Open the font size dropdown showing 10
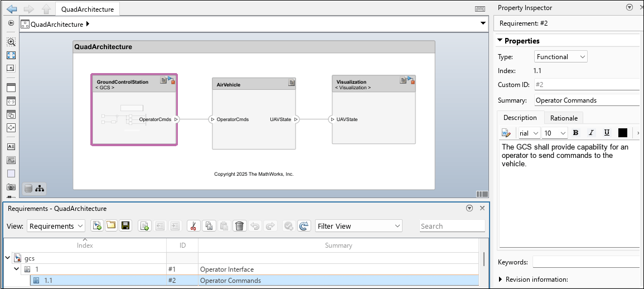Screen dimensions: 644x289 tap(555, 133)
